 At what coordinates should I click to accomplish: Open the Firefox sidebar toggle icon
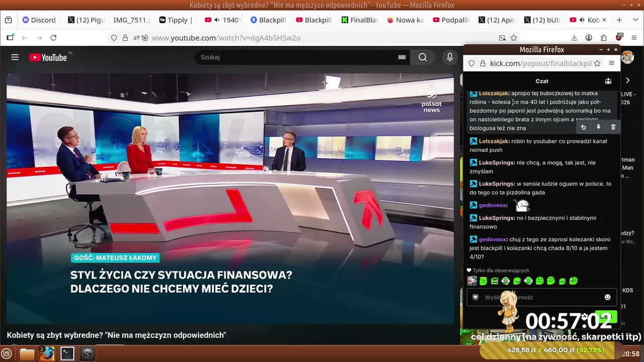click(x=10, y=38)
